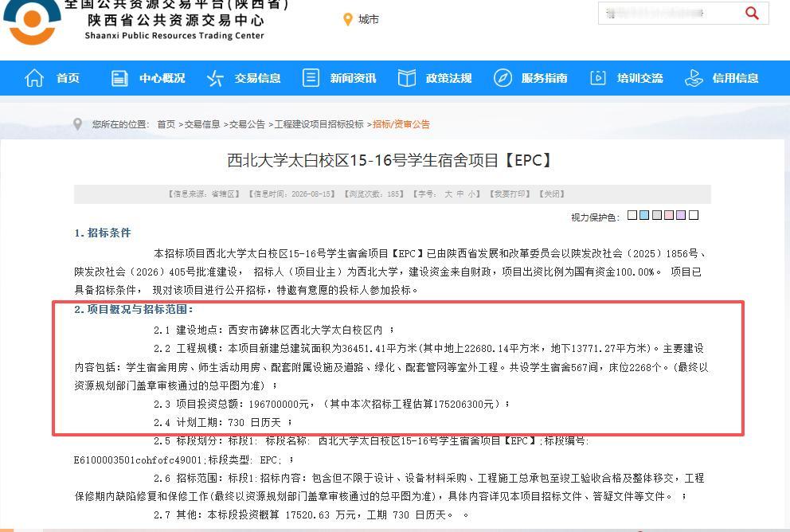Click the grey breadcrumb location pin icon
The width and height of the screenshot is (790, 532).
tap(77, 124)
